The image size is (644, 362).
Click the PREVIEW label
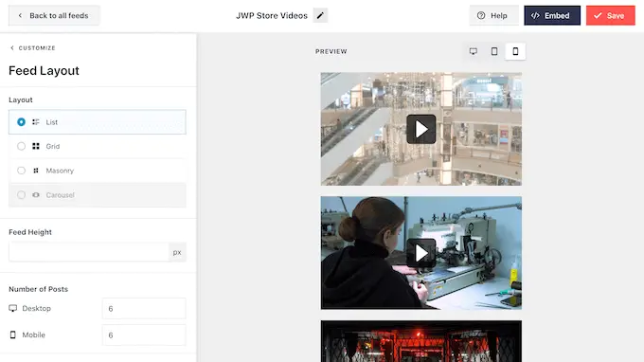[331, 51]
